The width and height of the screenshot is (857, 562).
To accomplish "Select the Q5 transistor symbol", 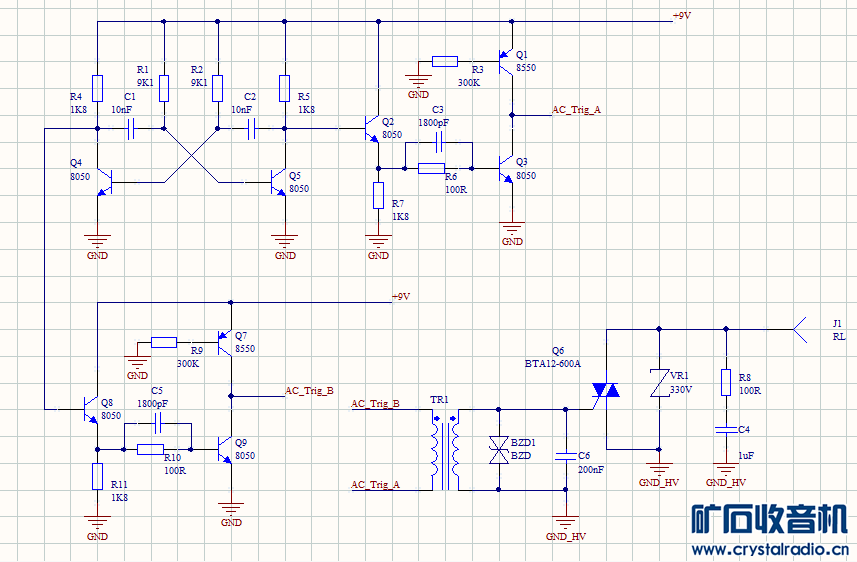I will [279, 183].
